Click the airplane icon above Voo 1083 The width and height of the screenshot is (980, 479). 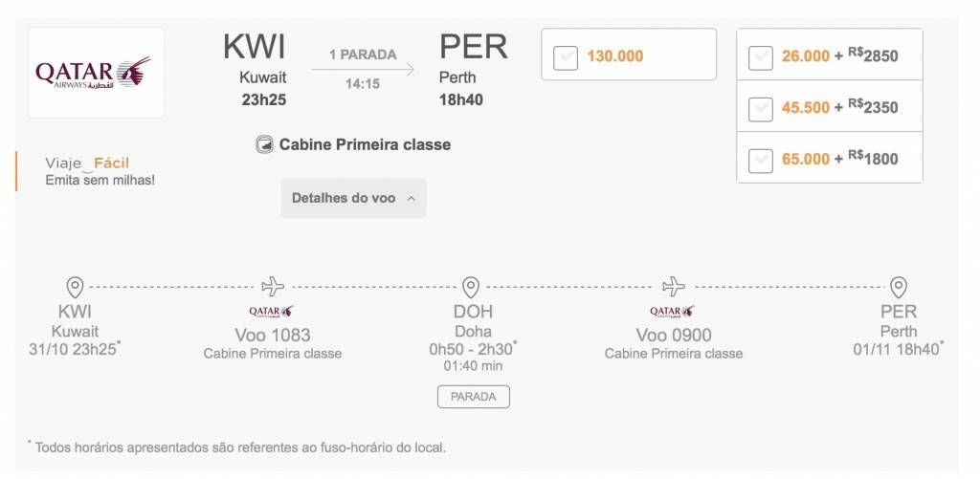273,287
